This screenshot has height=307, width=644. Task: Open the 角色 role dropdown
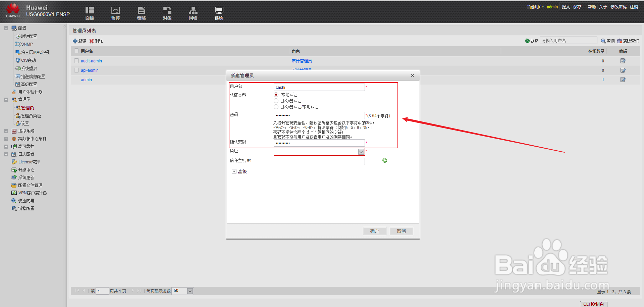pyautogui.click(x=361, y=152)
